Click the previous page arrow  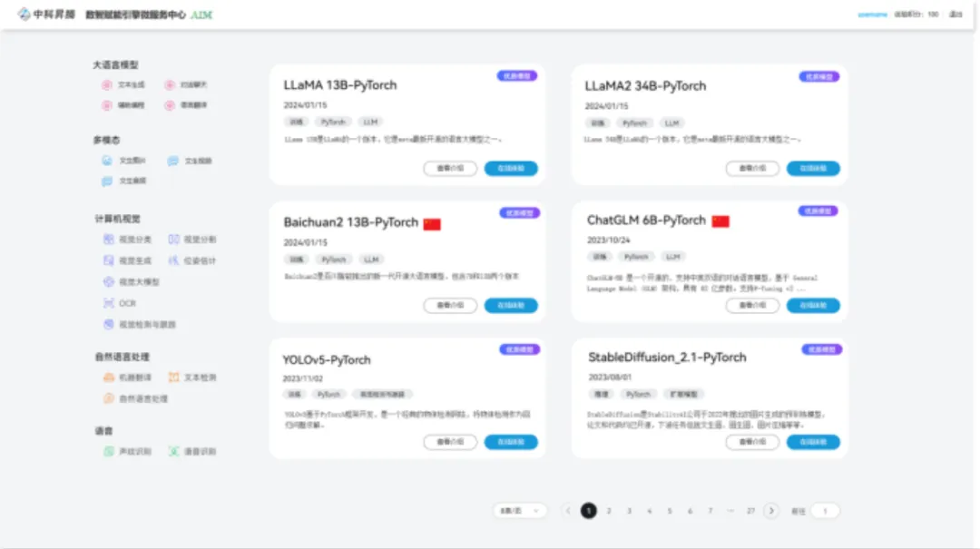pos(568,511)
